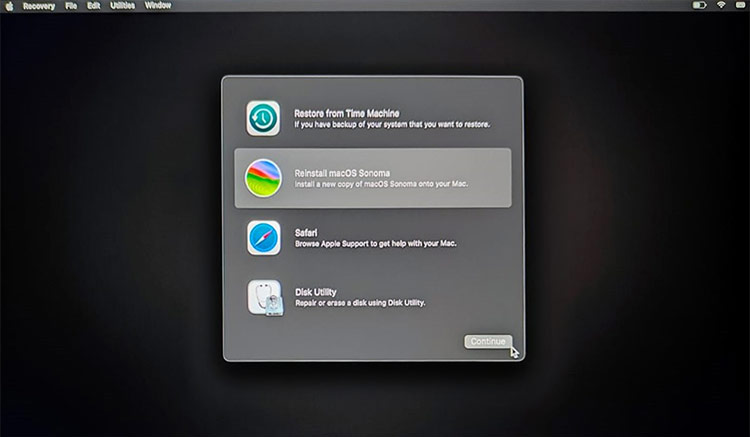Image resolution: width=750 pixels, height=437 pixels.
Task: Open the Window menu
Action: [x=158, y=6]
